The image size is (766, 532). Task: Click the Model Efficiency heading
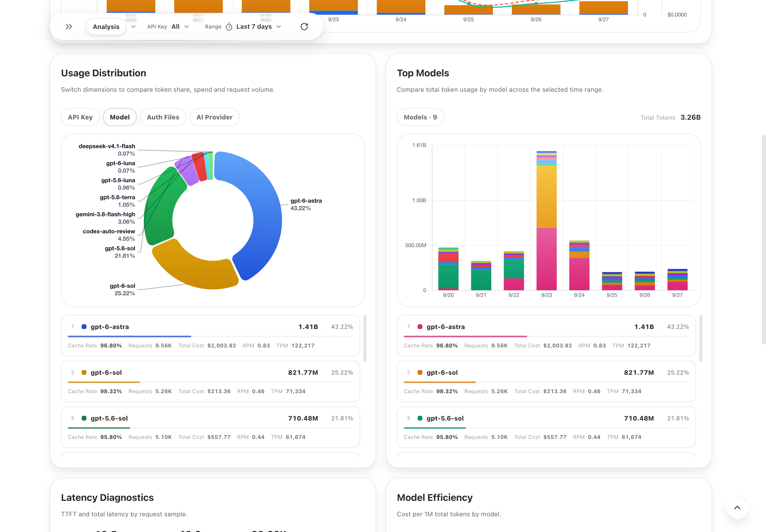pyautogui.click(x=435, y=497)
